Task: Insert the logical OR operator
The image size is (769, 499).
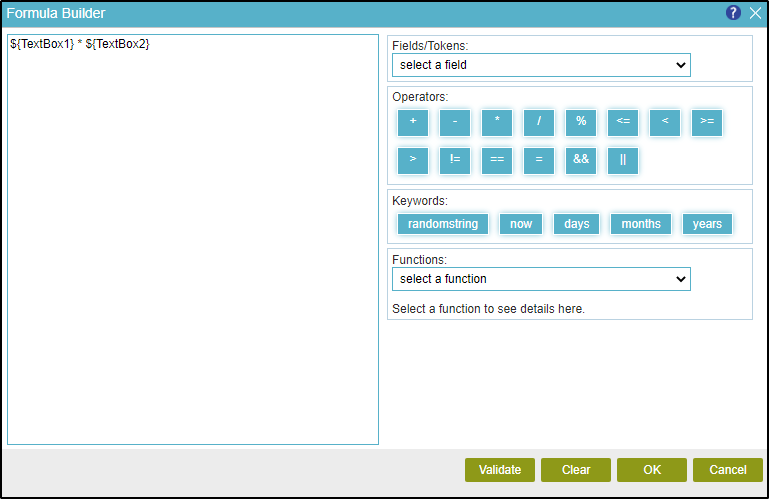Action: 623,160
